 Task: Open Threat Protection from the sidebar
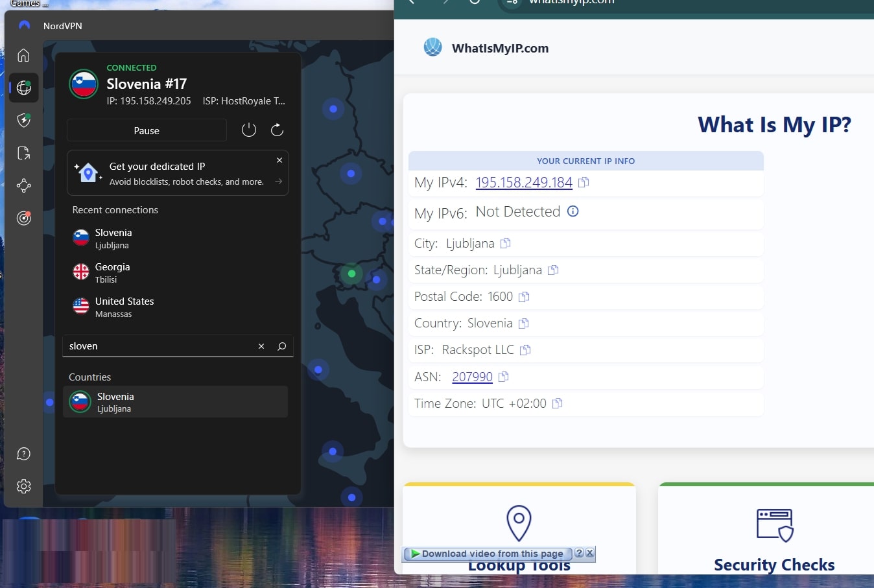click(x=23, y=121)
